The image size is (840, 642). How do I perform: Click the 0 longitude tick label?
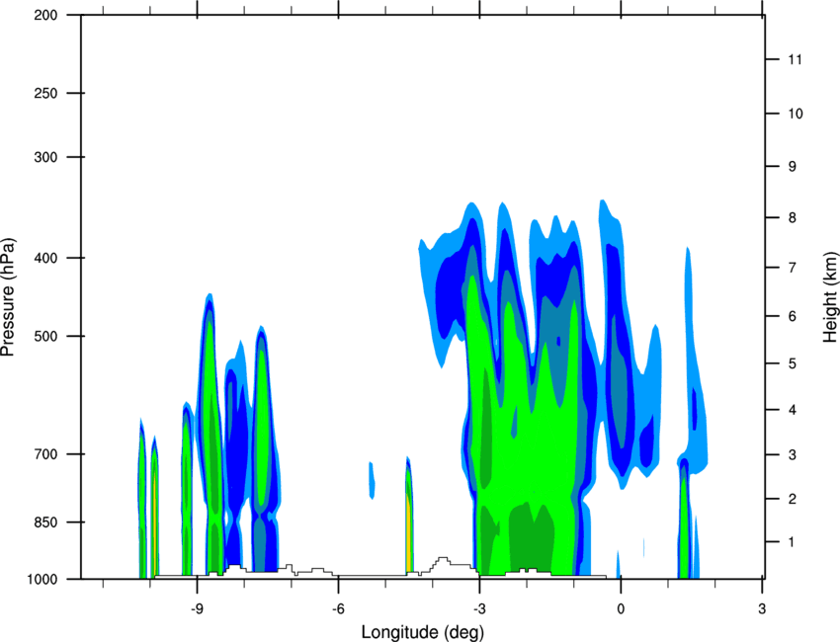pyautogui.click(x=621, y=608)
